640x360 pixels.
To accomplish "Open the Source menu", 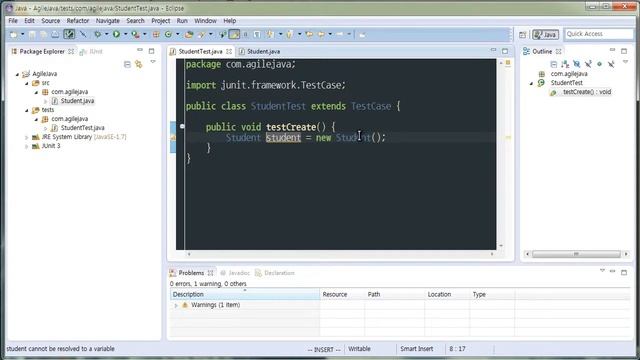I will [x=51, y=21].
